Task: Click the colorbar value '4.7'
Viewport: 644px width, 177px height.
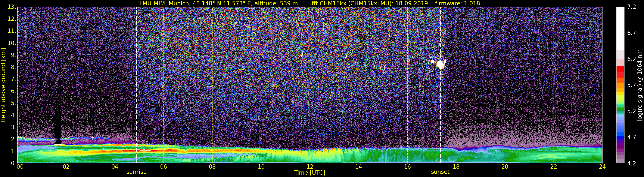Action: pos(632,137)
